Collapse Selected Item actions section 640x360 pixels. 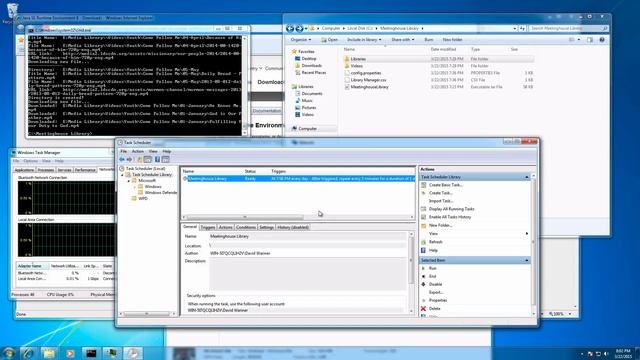[527, 260]
